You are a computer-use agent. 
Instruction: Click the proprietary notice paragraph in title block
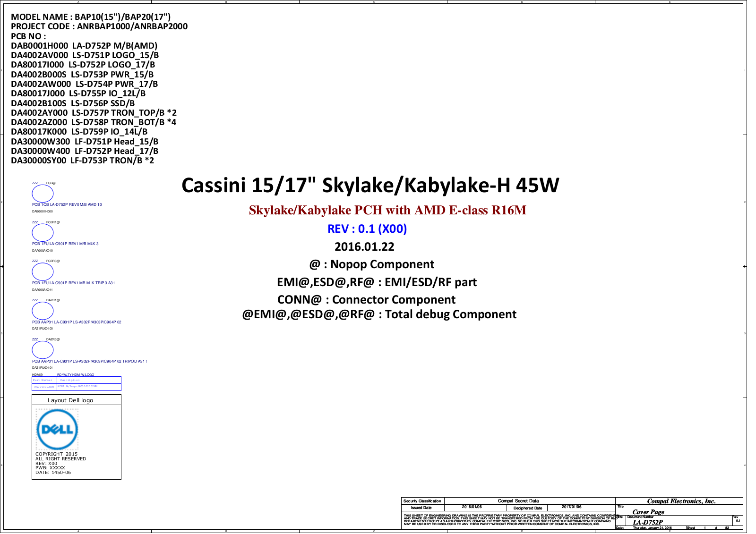click(x=510, y=520)
